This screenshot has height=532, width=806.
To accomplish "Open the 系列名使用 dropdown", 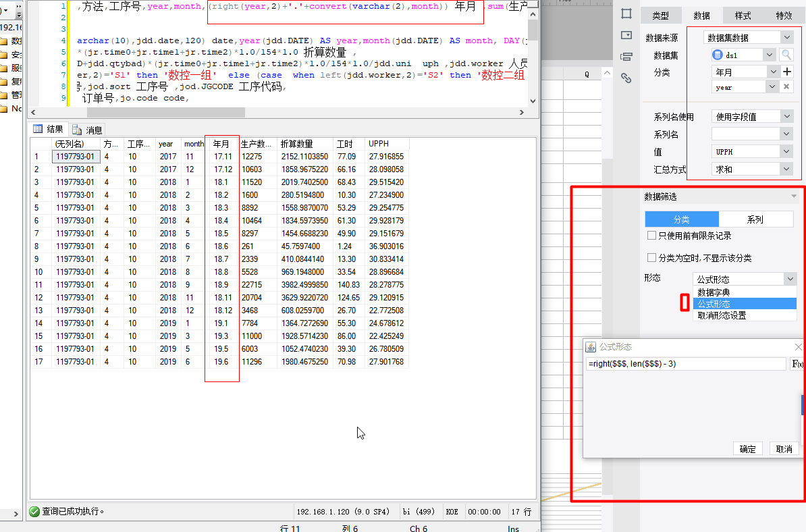I will 787,117.
